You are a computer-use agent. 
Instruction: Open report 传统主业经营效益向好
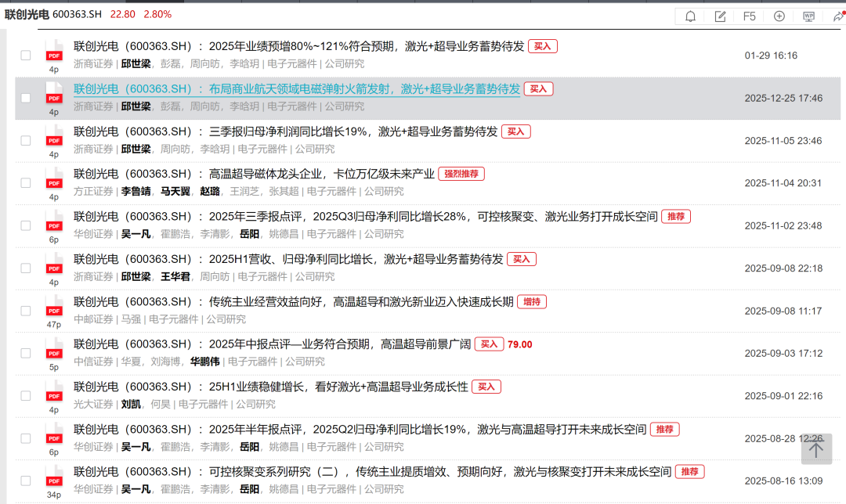tap(294, 302)
